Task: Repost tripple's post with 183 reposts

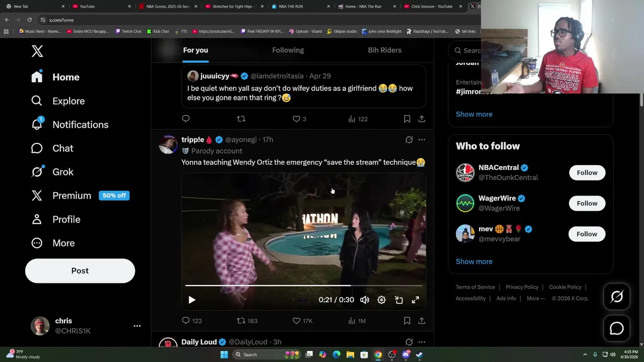Action: coord(247,321)
